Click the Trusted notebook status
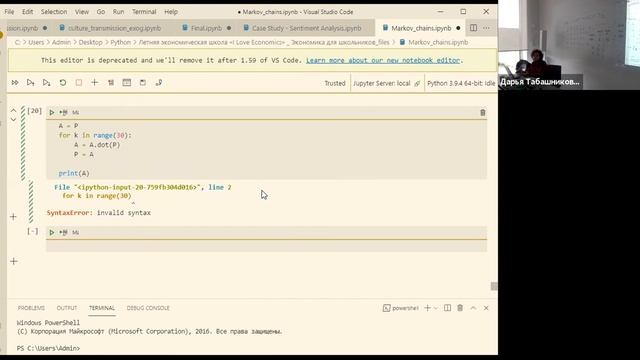 tap(335, 83)
